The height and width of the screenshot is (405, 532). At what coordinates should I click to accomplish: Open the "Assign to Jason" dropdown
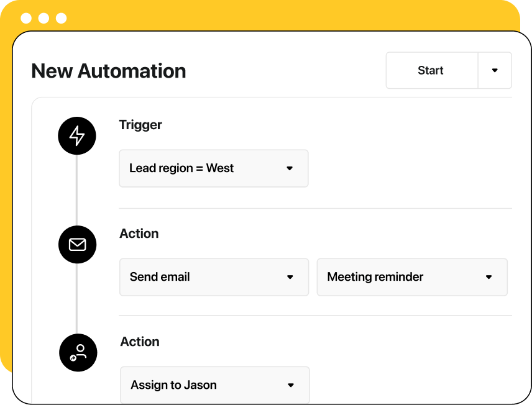[x=214, y=385]
